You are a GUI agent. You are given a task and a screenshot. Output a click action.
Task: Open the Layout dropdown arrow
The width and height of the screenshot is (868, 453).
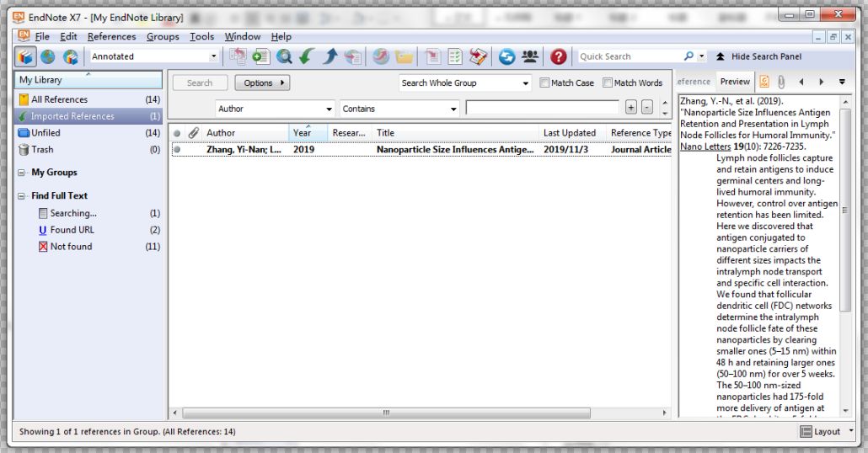(851, 431)
